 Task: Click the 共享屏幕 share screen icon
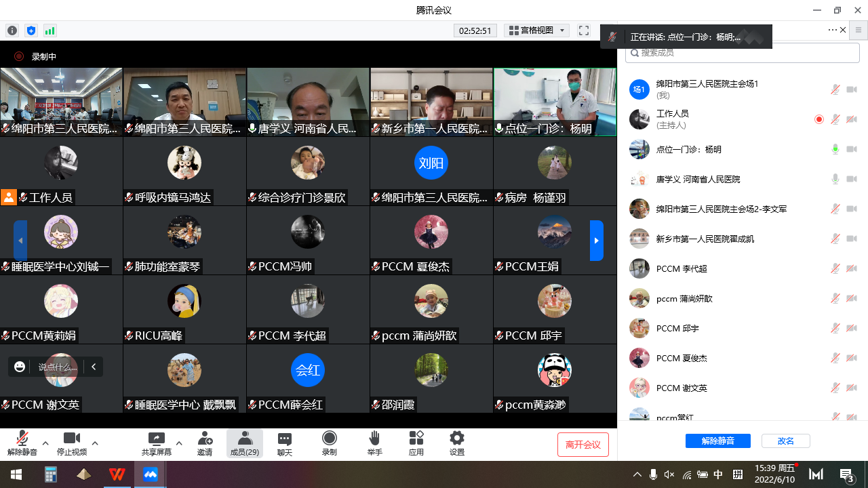pyautogui.click(x=156, y=439)
